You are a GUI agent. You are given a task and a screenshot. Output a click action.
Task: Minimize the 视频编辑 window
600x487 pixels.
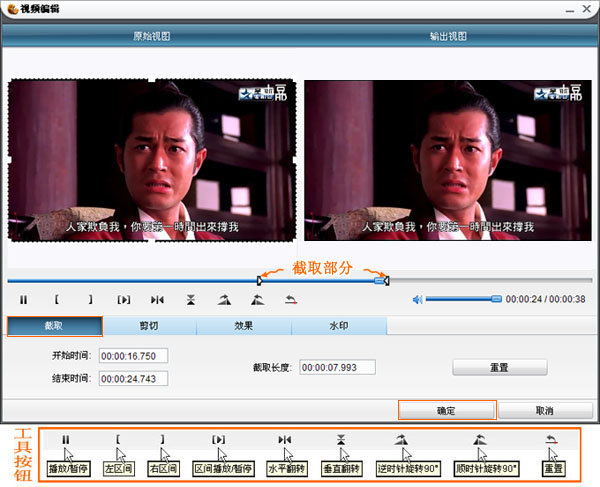coord(570,9)
